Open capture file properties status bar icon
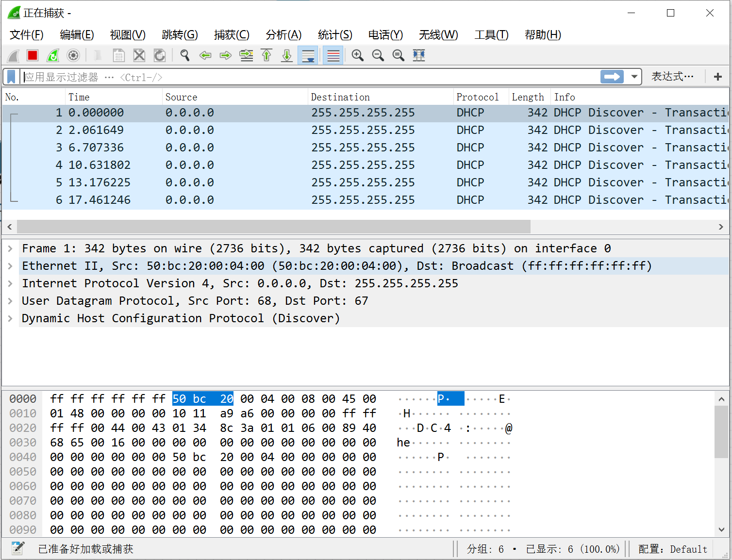This screenshot has width=732, height=560. [x=17, y=548]
